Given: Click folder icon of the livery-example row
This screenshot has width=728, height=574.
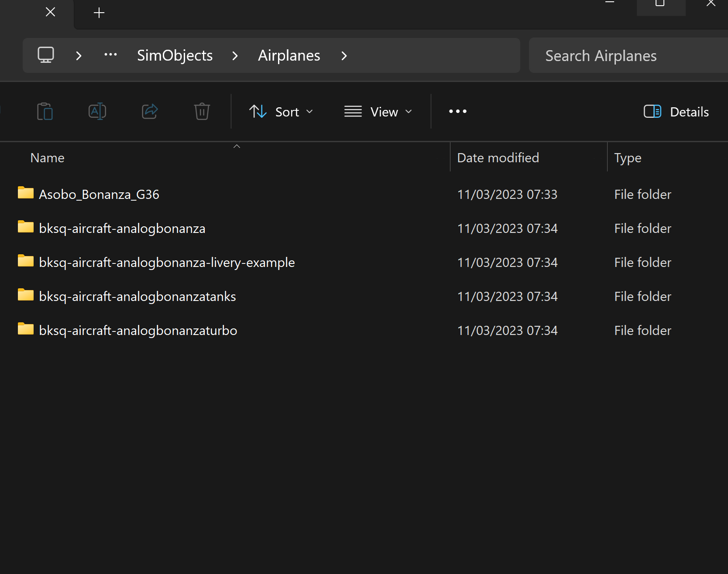Looking at the screenshot, I should click(26, 260).
